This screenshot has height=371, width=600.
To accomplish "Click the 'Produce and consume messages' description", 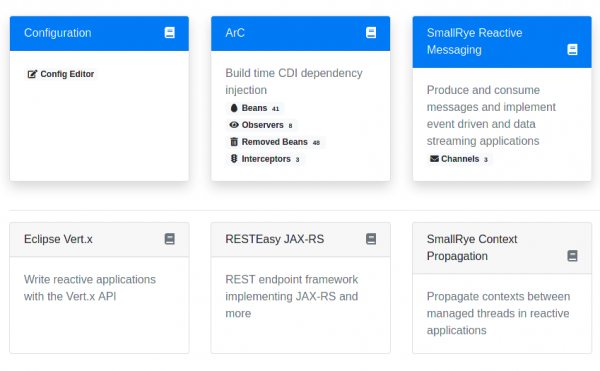I will tap(491, 116).
